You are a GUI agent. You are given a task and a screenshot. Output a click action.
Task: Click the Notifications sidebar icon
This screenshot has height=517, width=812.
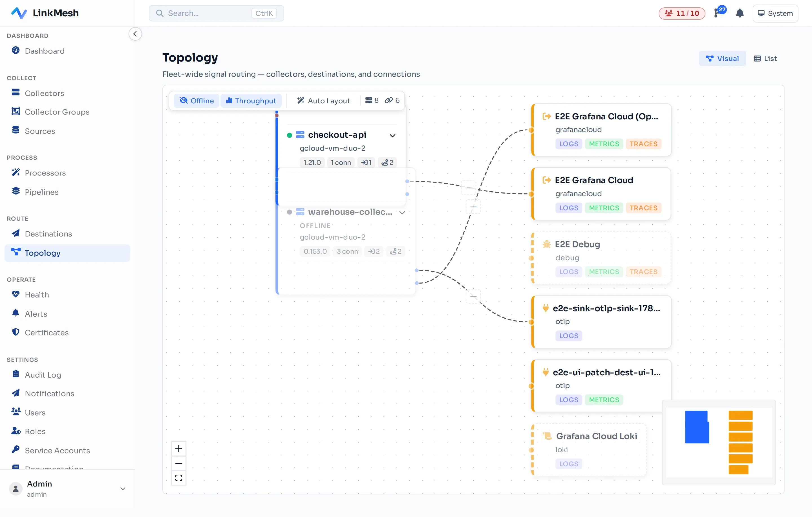pyautogui.click(x=16, y=393)
